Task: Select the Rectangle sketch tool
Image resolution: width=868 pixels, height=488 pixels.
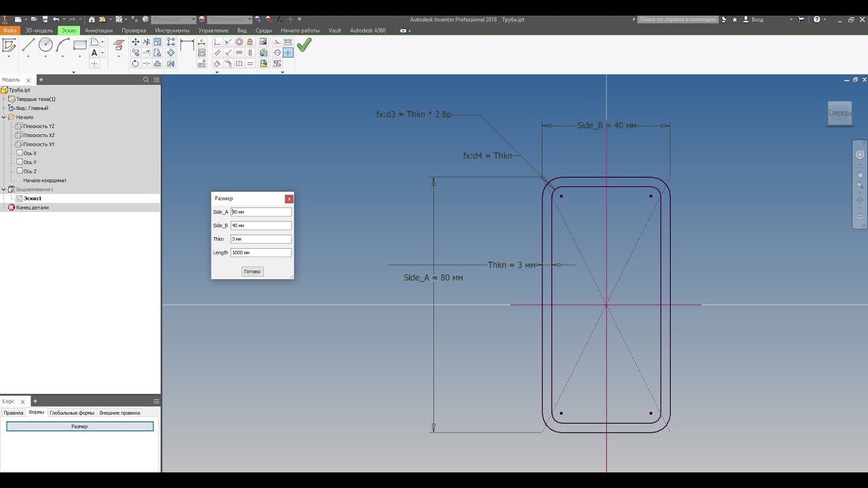Action: point(80,45)
